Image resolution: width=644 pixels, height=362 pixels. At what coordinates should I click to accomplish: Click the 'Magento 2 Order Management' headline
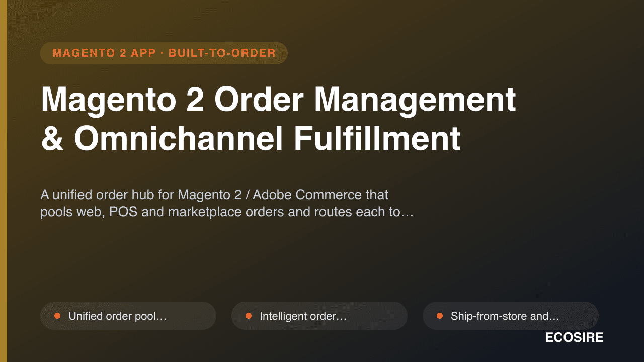coord(278,99)
